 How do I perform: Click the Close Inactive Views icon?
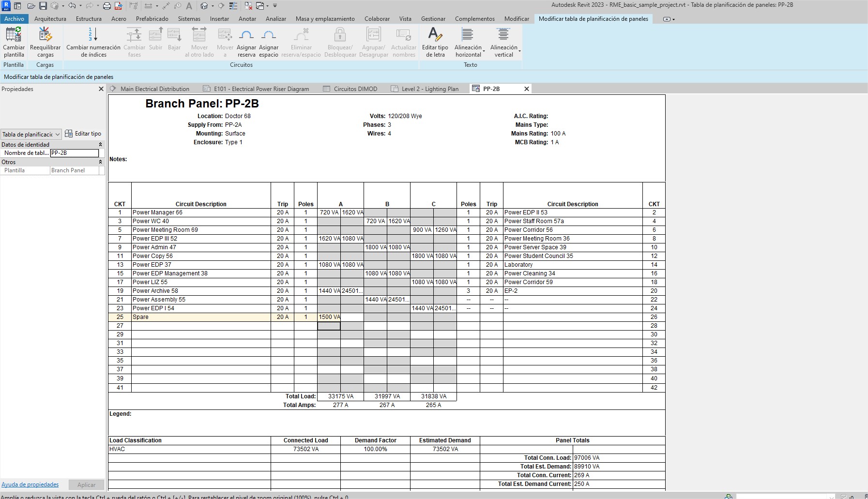pyautogui.click(x=248, y=6)
